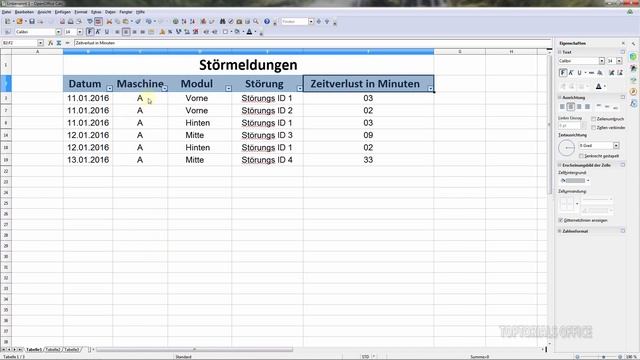Screen dimensions: 640x360
Task: Click the Undo icon
Action: (149, 21)
